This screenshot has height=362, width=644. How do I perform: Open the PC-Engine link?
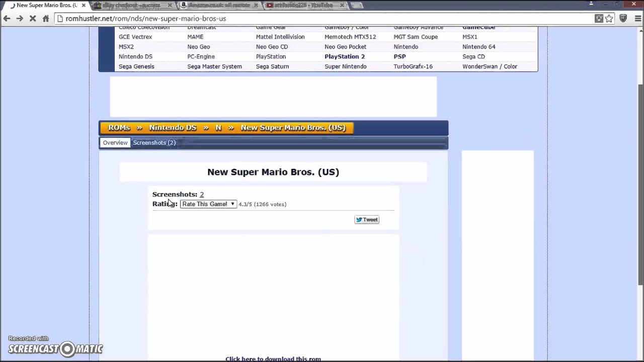pyautogui.click(x=201, y=57)
